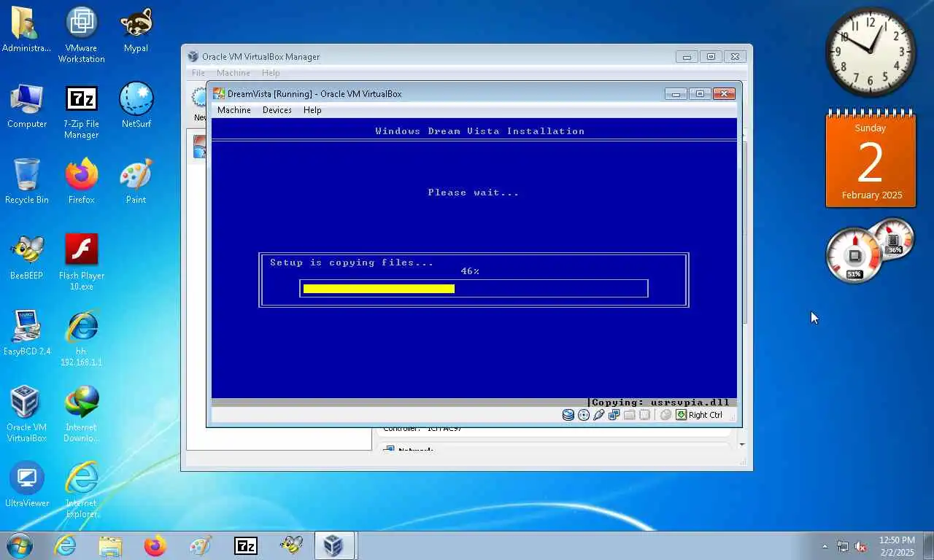Click the network adapters status icon
The width and height of the screenshot is (934, 560).
(614, 415)
